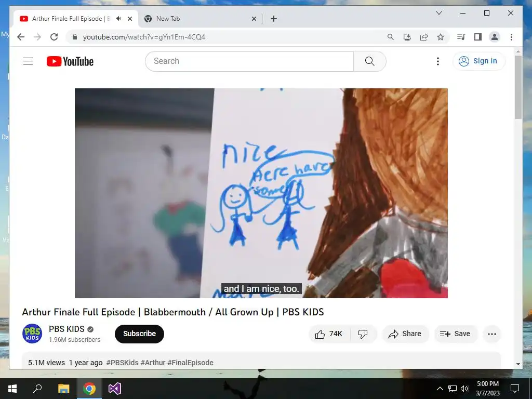Close the New Tab tab
The width and height of the screenshot is (532, 399).
254,19
